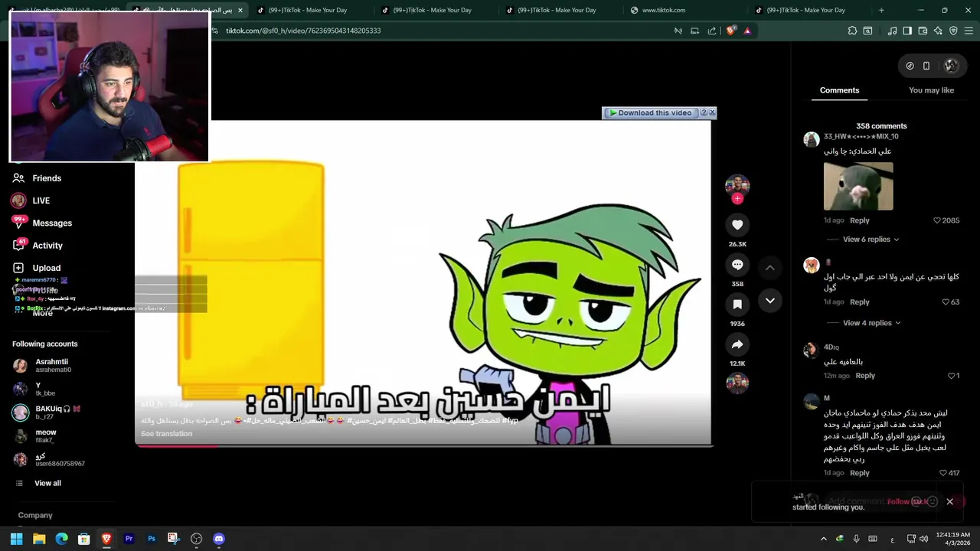Image resolution: width=980 pixels, height=551 pixels.
Task: Like the comment with 63 likes
Action: click(x=946, y=302)
